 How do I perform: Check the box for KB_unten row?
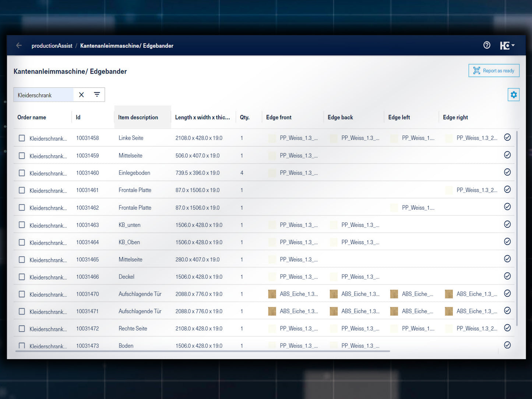(22, 225)
